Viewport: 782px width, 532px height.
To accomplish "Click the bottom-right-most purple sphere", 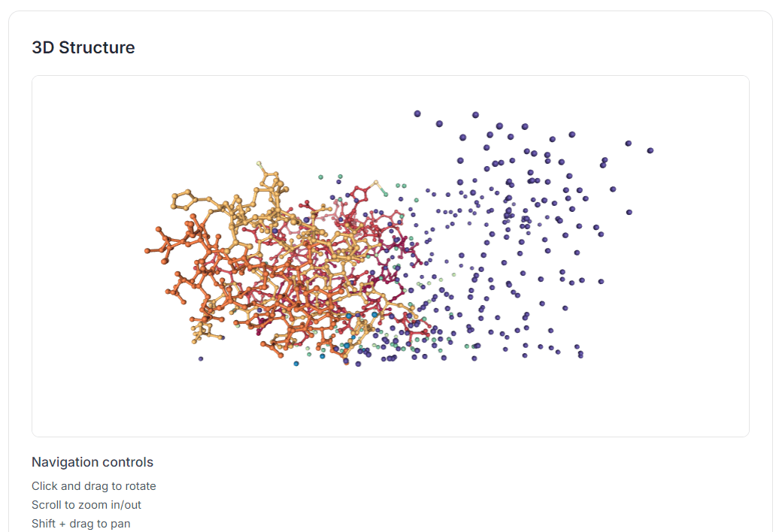I will tap(580, 355).
